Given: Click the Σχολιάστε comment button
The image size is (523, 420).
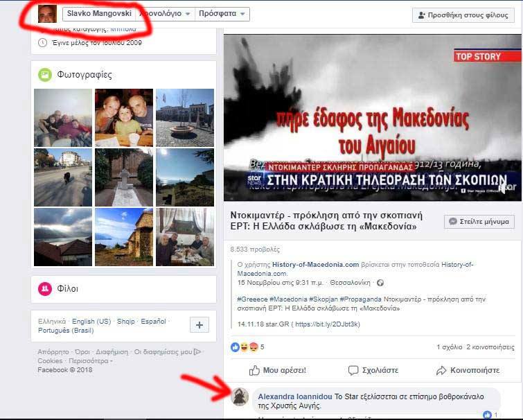Looking at the screenshot, I should [373, 370].
